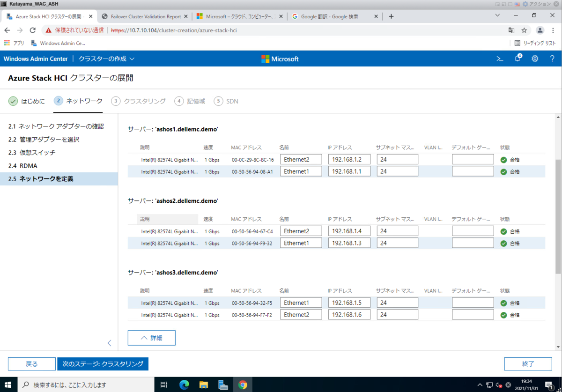Open the Chrome tab search chevron

tap(497, 15)
